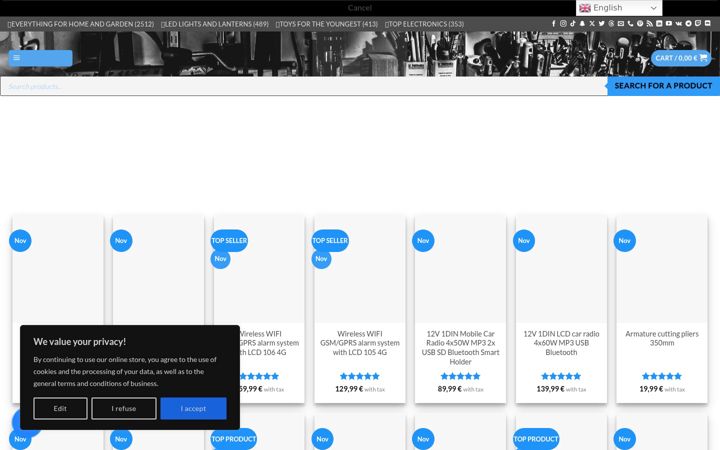Image resolution: width=720 pixels, height=450 pixels.
Task: Open the Snapchat social link
Action: pos(582,23)
